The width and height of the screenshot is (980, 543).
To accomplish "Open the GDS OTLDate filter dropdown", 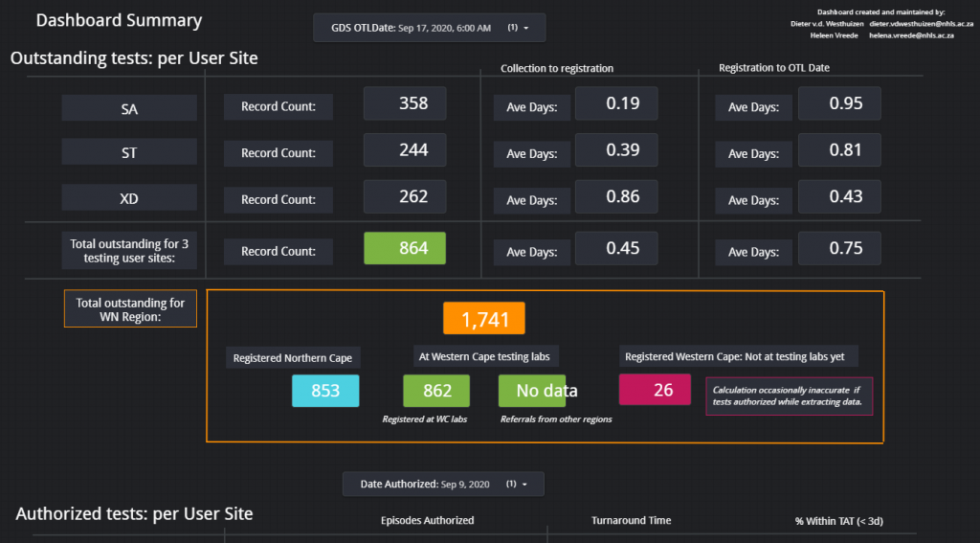I will pos(429,28).
